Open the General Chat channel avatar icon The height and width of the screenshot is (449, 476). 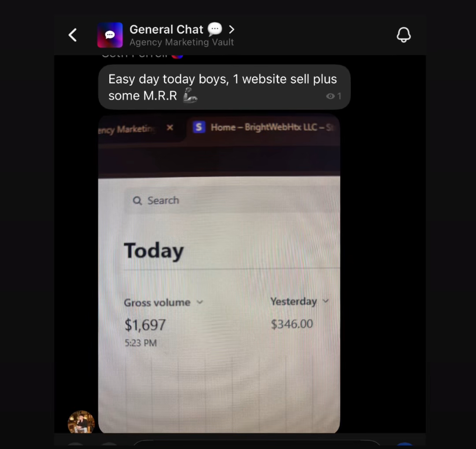[x=110, y=35]
